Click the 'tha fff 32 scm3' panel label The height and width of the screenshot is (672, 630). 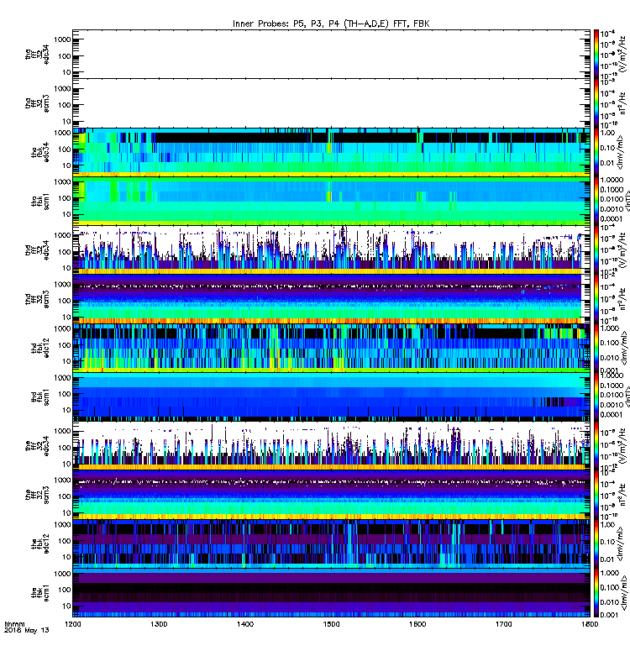37,103
